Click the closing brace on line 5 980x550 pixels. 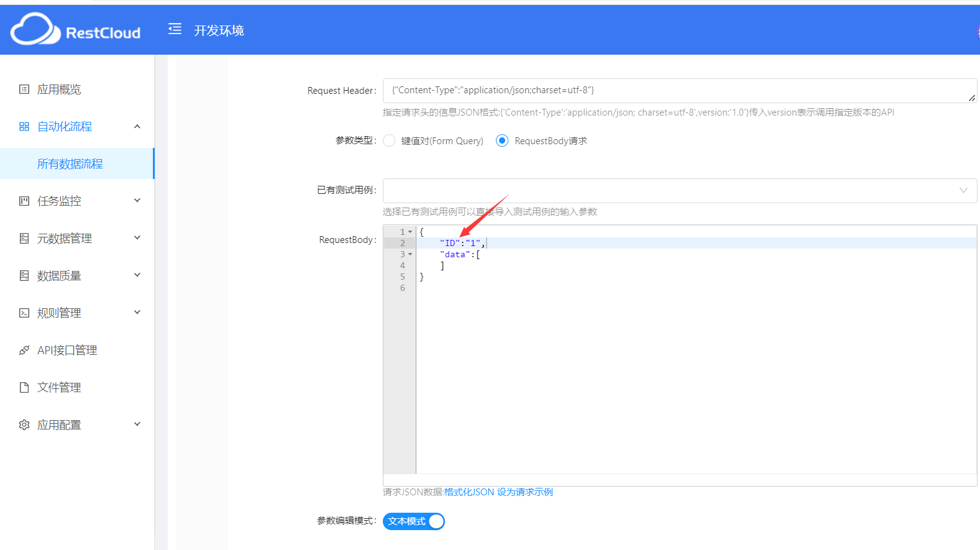421,277
